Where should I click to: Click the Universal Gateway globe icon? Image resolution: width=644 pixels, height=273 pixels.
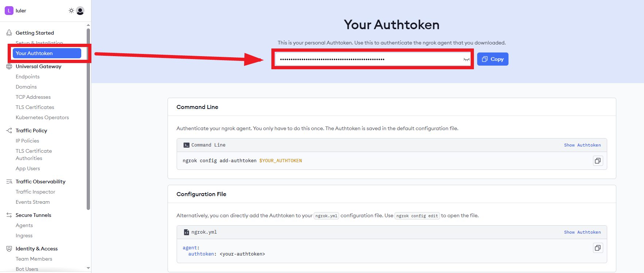[9, 66]
